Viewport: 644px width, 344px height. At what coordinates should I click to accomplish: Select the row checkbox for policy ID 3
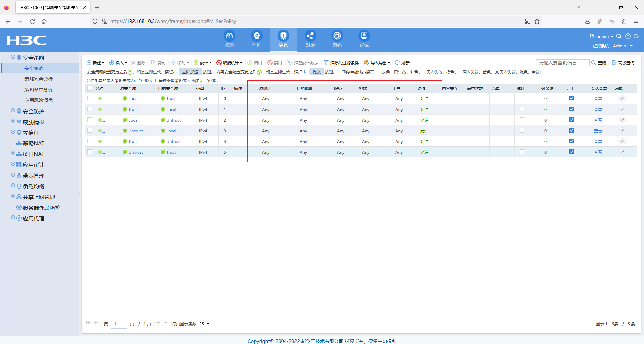pos(90,131)
